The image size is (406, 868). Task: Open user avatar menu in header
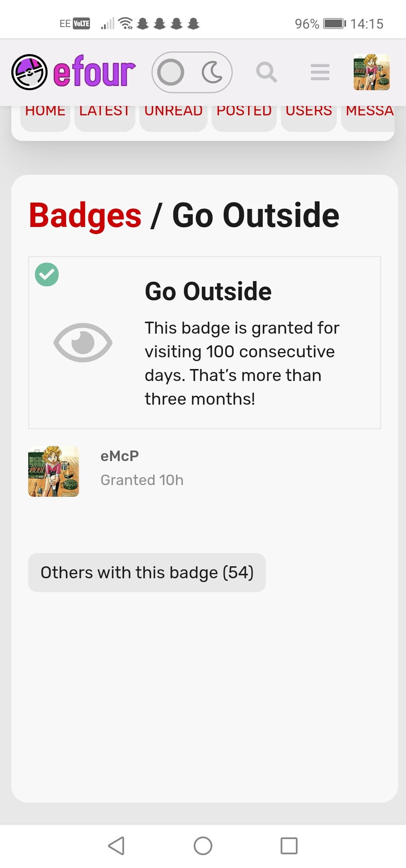(371, 72)
